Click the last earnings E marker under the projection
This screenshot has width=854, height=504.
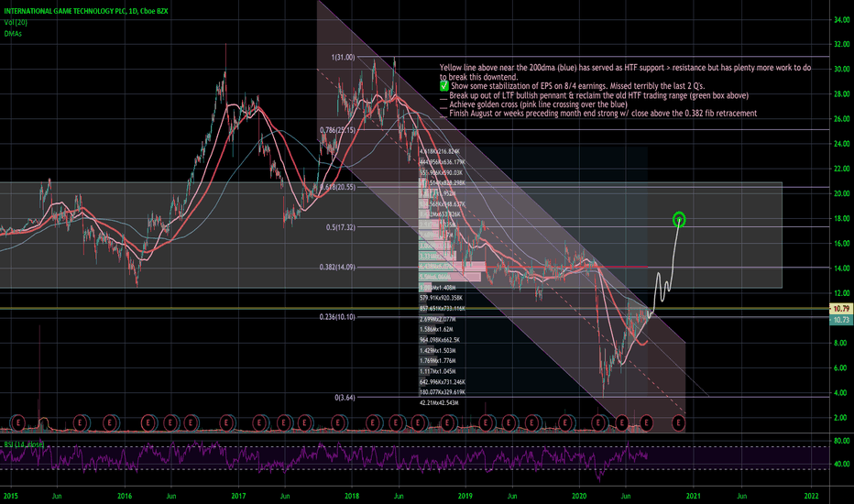[x=679, y=422]
